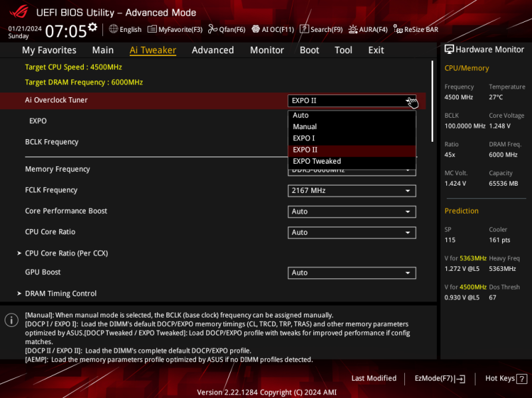Screen dimensions: 532x398
Task: Click the 161 pts cooler value
Action: tap(499, 240)
